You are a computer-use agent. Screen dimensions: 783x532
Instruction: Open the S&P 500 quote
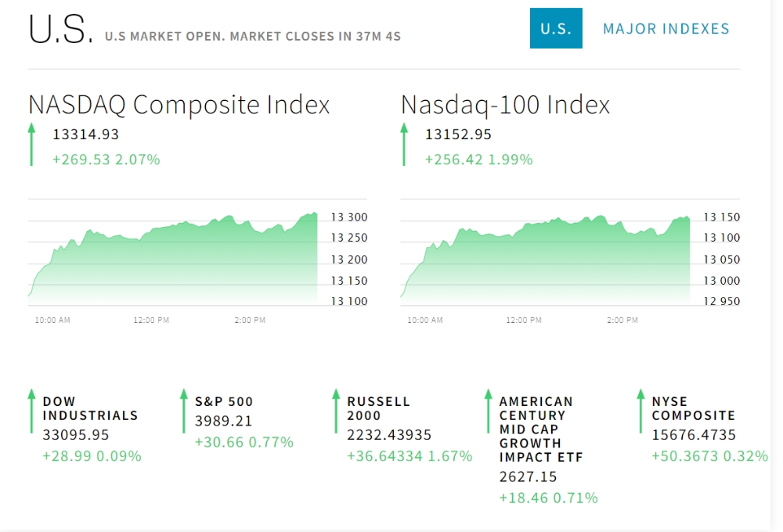pyautogui.click(x=224, y=401)
